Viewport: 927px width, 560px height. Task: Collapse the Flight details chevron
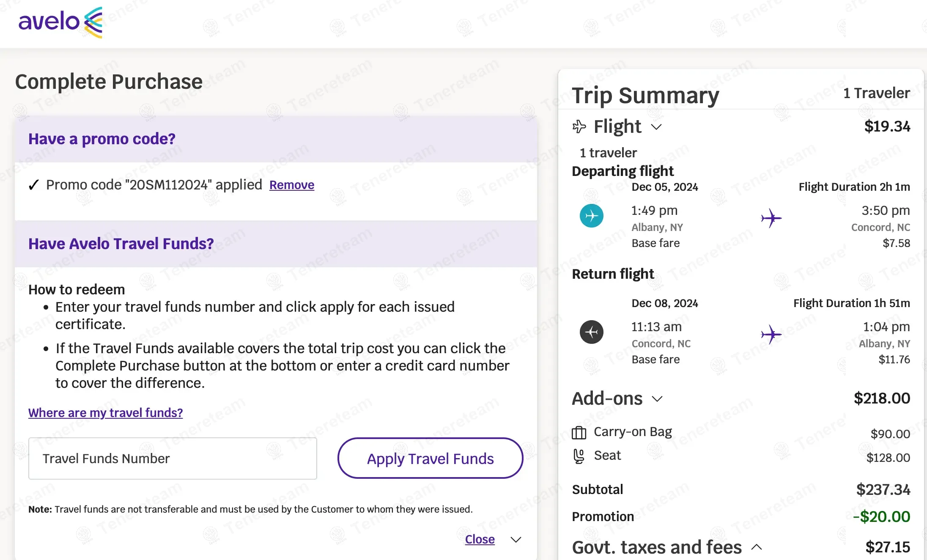coord(656,127)
